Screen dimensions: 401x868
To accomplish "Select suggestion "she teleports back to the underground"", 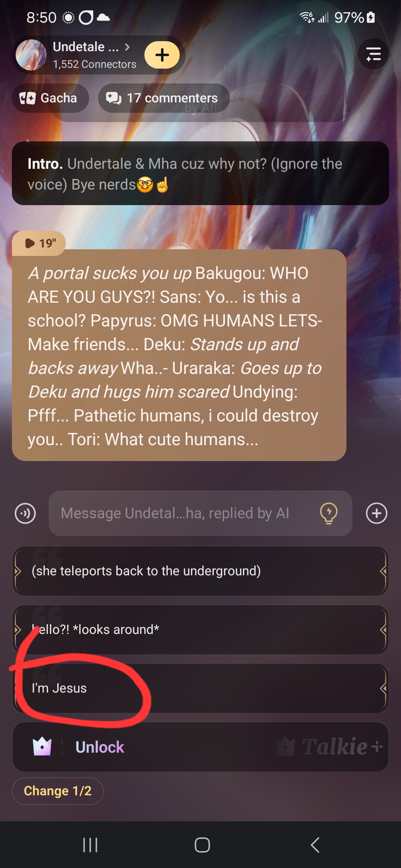I will tap(200, 571).
